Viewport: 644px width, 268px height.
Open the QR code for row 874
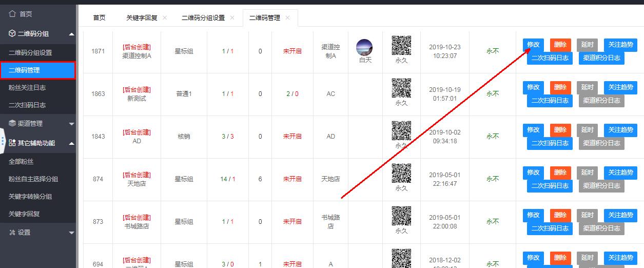click(401, 174)
